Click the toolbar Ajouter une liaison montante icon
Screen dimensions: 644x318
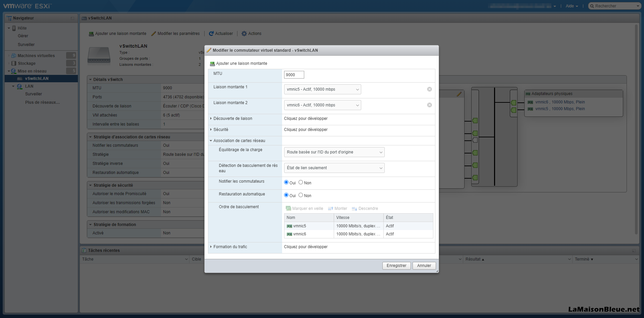[x=91, y=34]
